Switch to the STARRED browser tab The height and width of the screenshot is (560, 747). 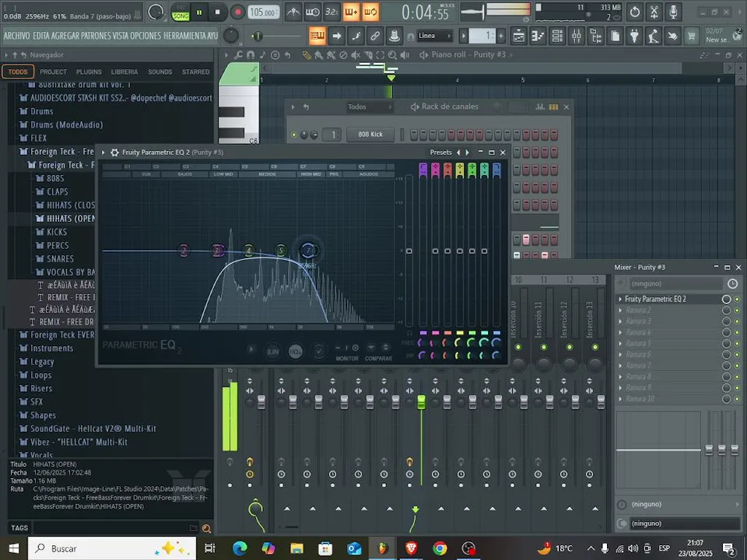click(195, 72)
